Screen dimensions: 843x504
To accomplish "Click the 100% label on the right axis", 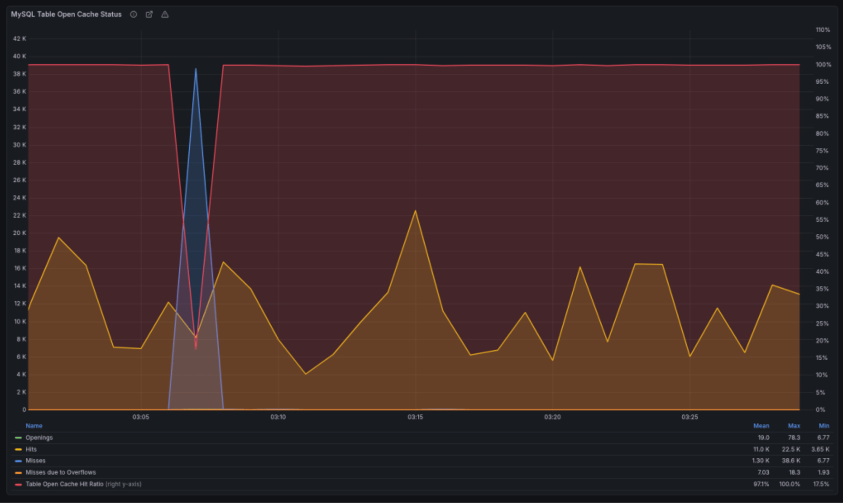I will [x=822, y=65].
